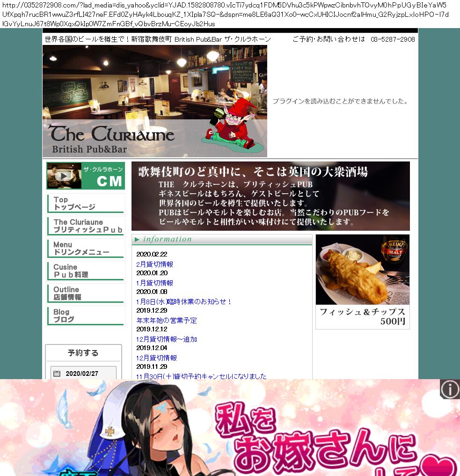Screen dimensions: 460x476
Task: Open the 12月貸切情報～追加 link
Action: (x=167, y=339)
